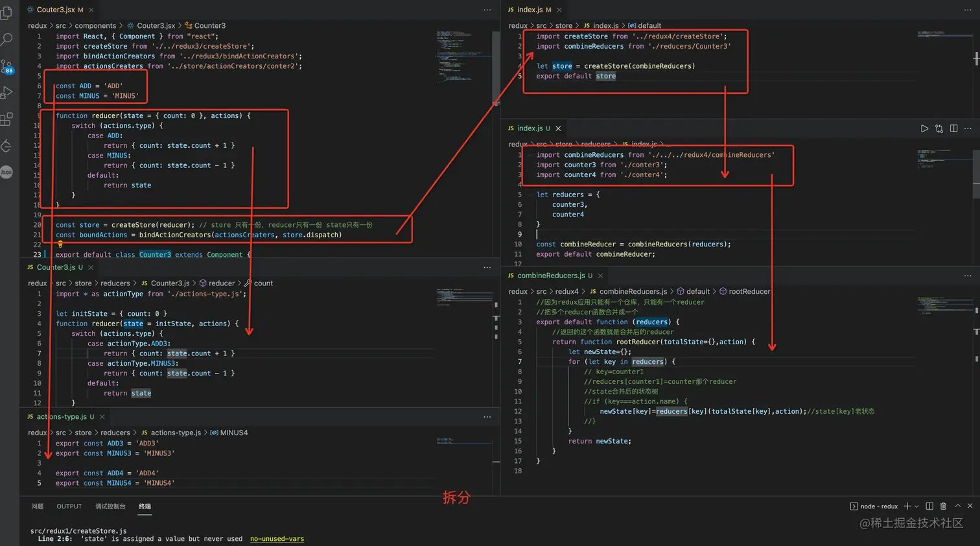This screenshot has height=546, width=980.
Task: Click 'MINUS3' string in actions-type.js
Action: [159, 453]
